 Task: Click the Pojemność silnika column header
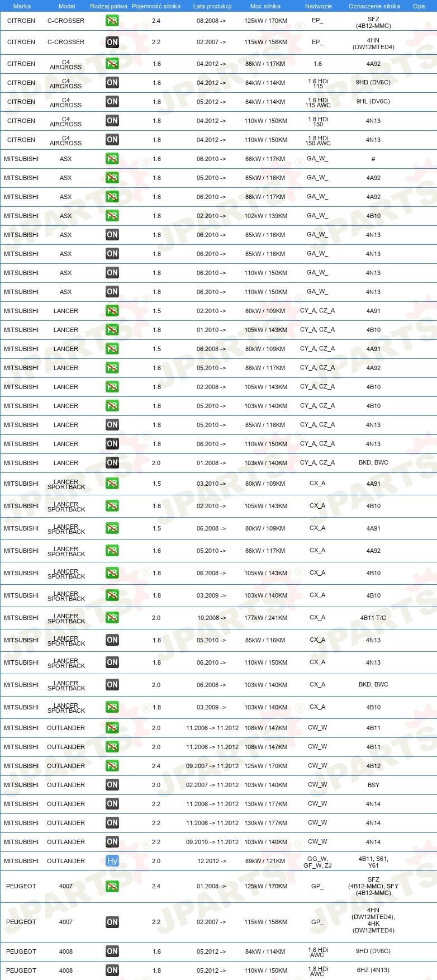(156, 6)
